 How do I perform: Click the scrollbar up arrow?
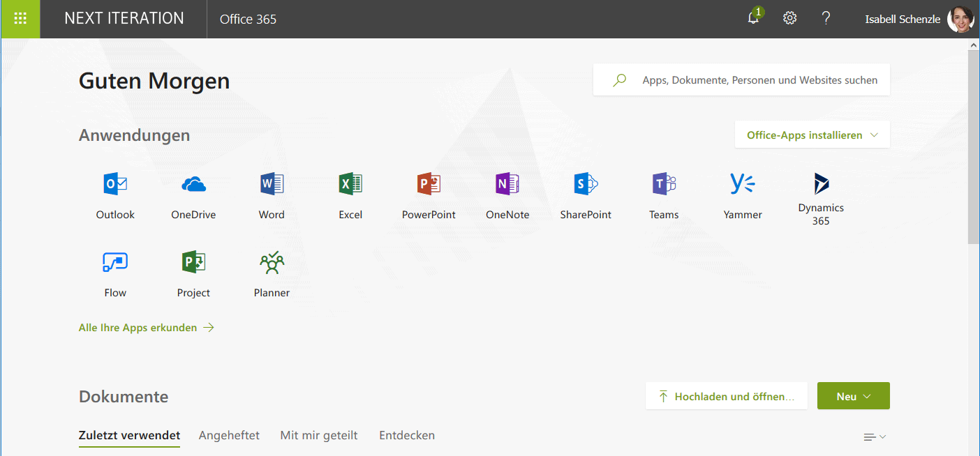click(974, 45)
